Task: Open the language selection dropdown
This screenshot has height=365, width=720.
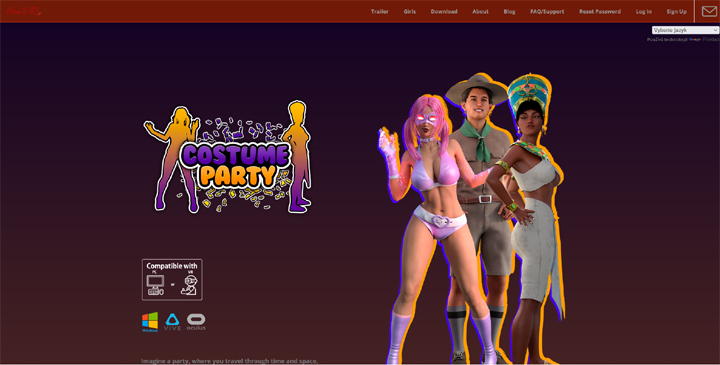Action: 685,30
